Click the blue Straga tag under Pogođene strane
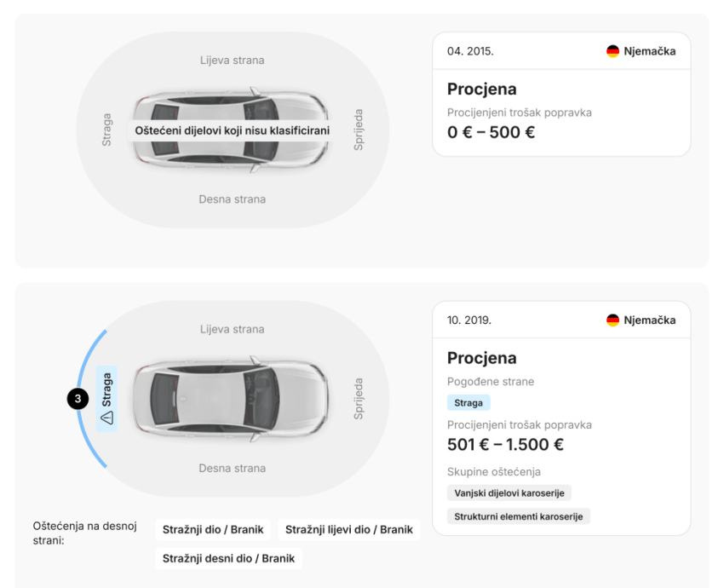The width and height of the screenshot is (724, 588). [468, 403]
